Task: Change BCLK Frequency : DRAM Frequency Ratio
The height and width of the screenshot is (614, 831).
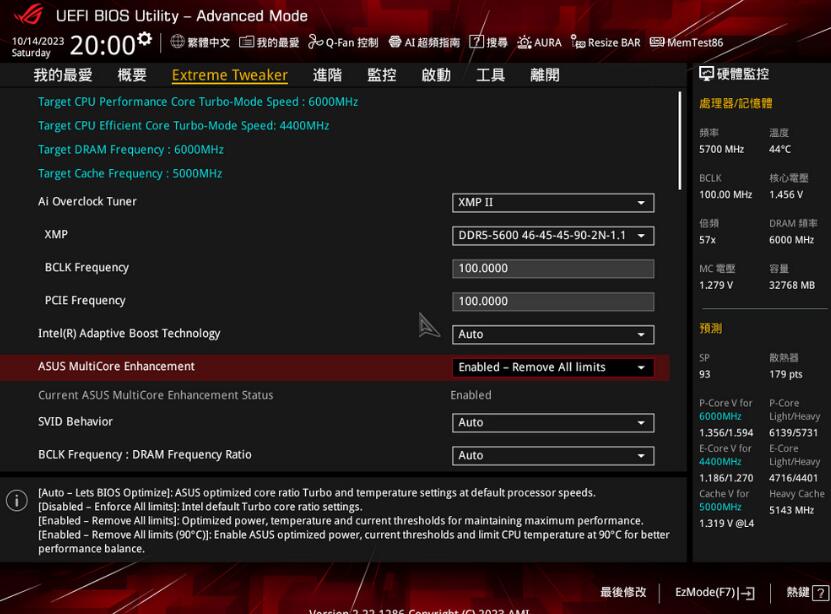Action: 553,455
